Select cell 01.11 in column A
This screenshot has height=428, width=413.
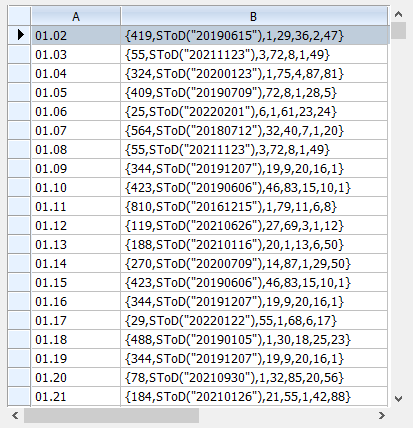pos(76,206)
